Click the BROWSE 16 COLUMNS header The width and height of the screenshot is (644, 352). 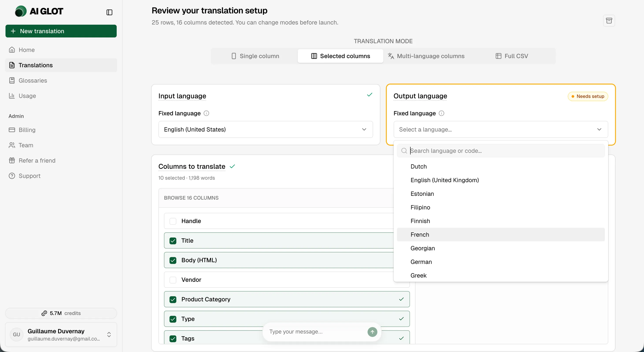[x=191, y=198]
